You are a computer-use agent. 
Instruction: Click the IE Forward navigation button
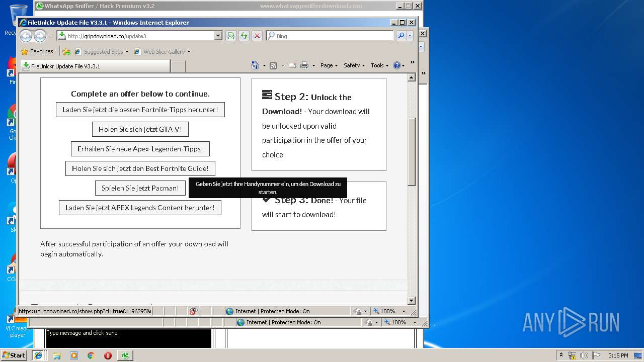pyautogui.click(x=40, y=36)
